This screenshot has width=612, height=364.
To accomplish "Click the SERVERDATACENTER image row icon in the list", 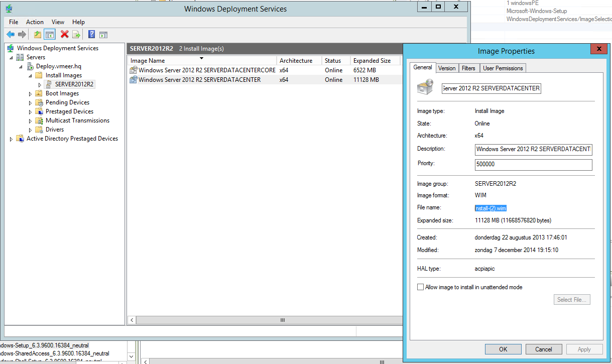I will 134,80.
